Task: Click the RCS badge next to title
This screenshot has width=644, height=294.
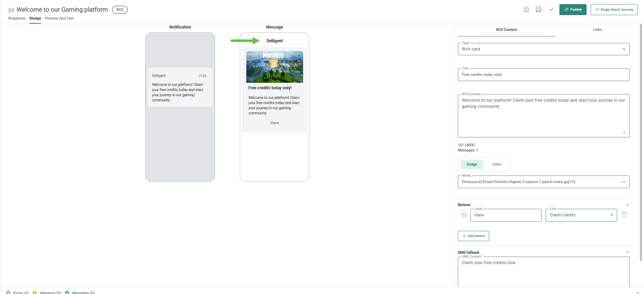Action: point(120,10)
